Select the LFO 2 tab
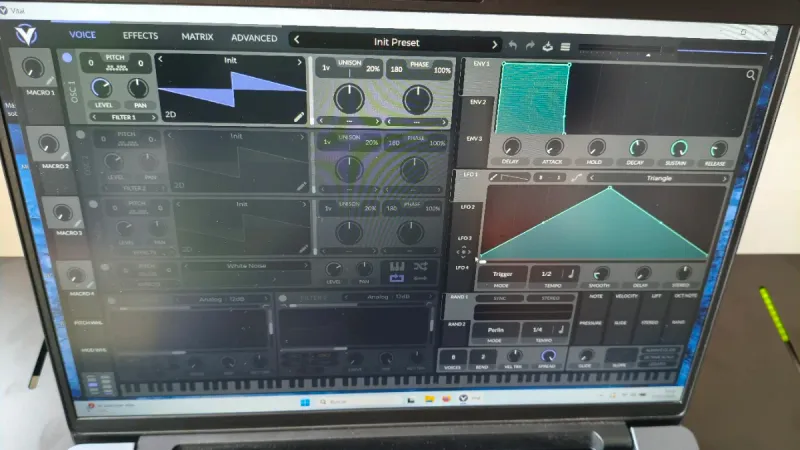 (x=467, y=207)
